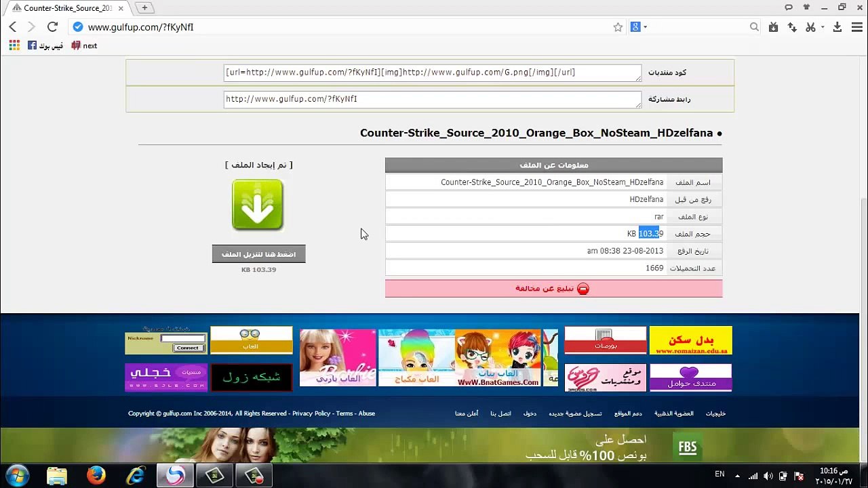Open the Barbie games banner

click(338, 358)
